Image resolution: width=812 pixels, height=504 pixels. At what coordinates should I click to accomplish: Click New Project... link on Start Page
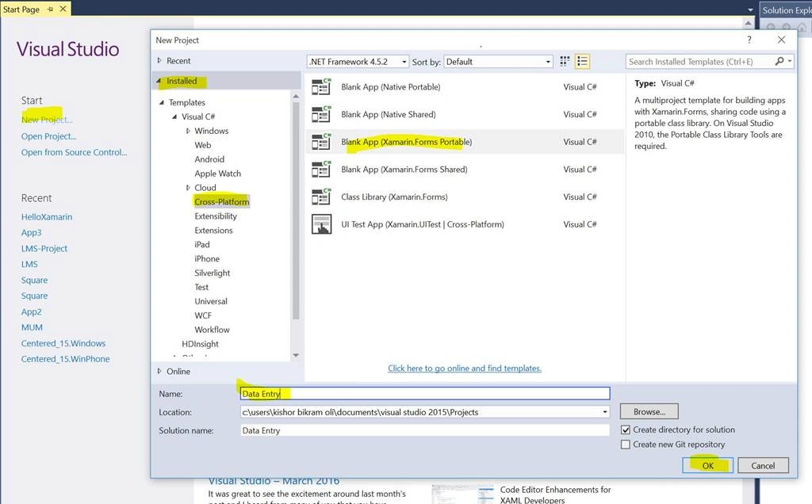pos(47,120)
